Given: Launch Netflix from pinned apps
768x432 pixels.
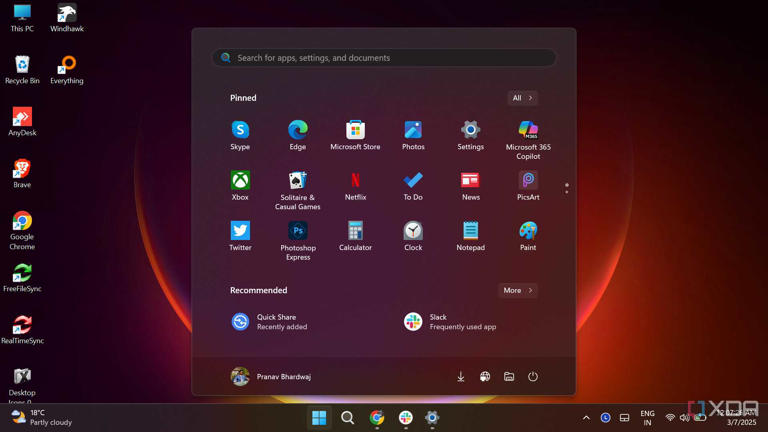Looking at the screenshot, I should tap(355, 186).
